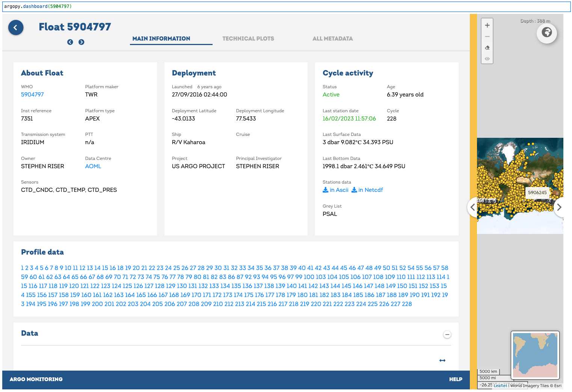Click the deployment latitude -43.0133
The height and width of the screenshot is (392, 572).
click(x=183, y=119)
